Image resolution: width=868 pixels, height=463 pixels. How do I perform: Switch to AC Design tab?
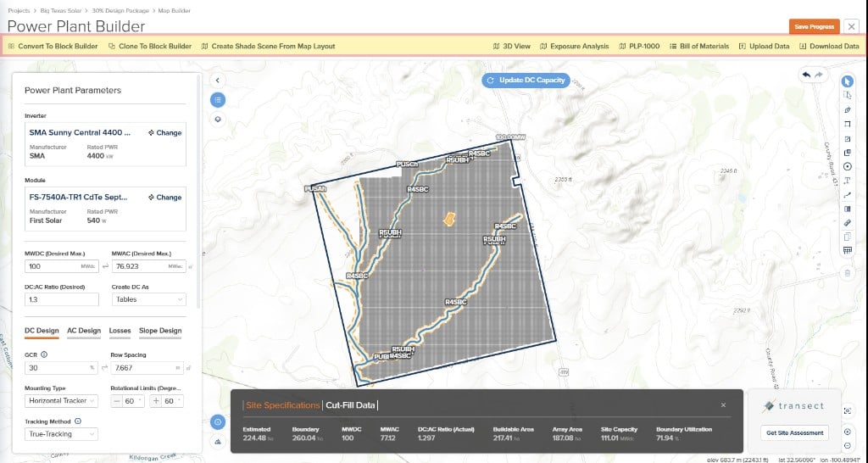(x=84, y=332)
